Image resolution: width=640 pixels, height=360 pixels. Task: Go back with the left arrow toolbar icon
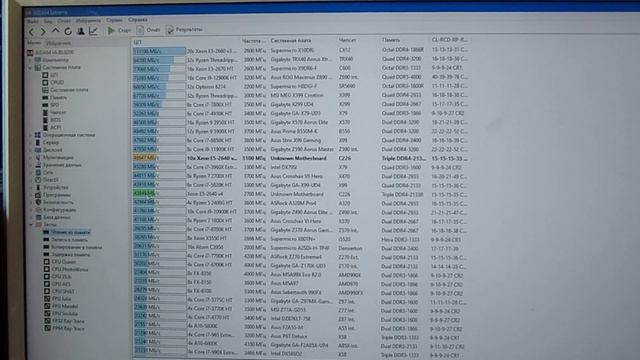(32, 31)
